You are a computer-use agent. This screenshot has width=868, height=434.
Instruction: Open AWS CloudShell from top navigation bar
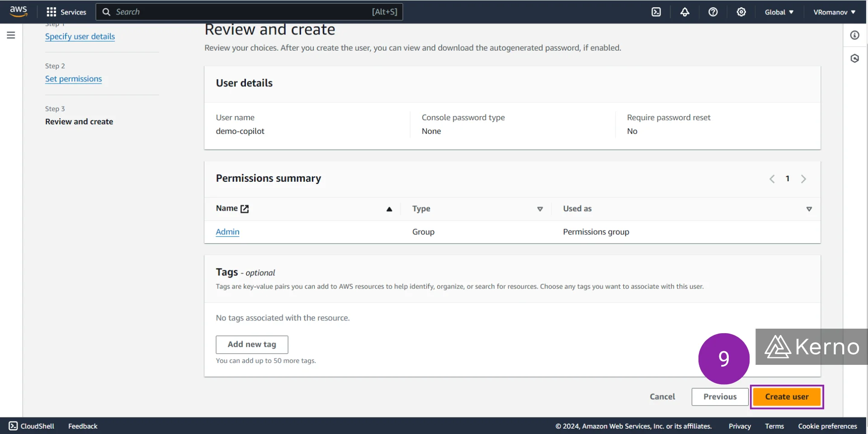(x=656, y=12)
